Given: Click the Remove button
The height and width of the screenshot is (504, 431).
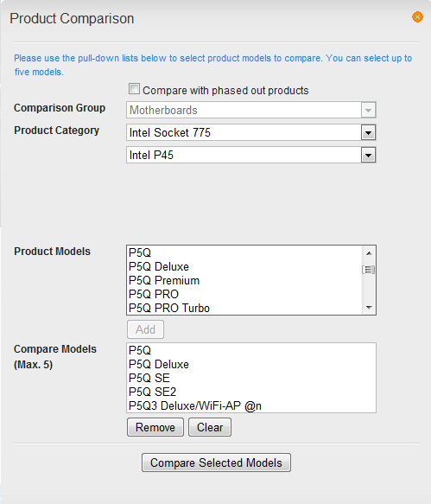Looking at the screenshot, I should click(155, 427).
